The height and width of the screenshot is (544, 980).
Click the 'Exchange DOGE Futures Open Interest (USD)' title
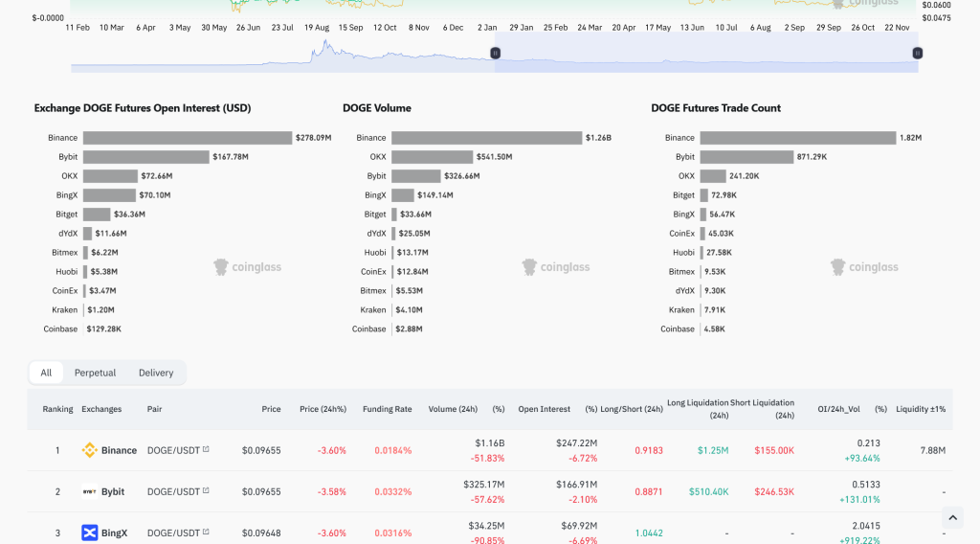pyautogui.click(x=143, y=108)
